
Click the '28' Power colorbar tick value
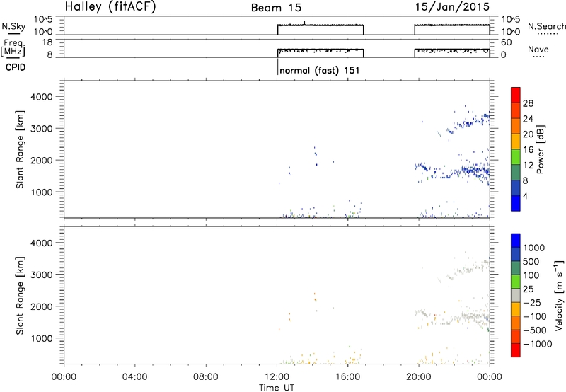point(528,103)
